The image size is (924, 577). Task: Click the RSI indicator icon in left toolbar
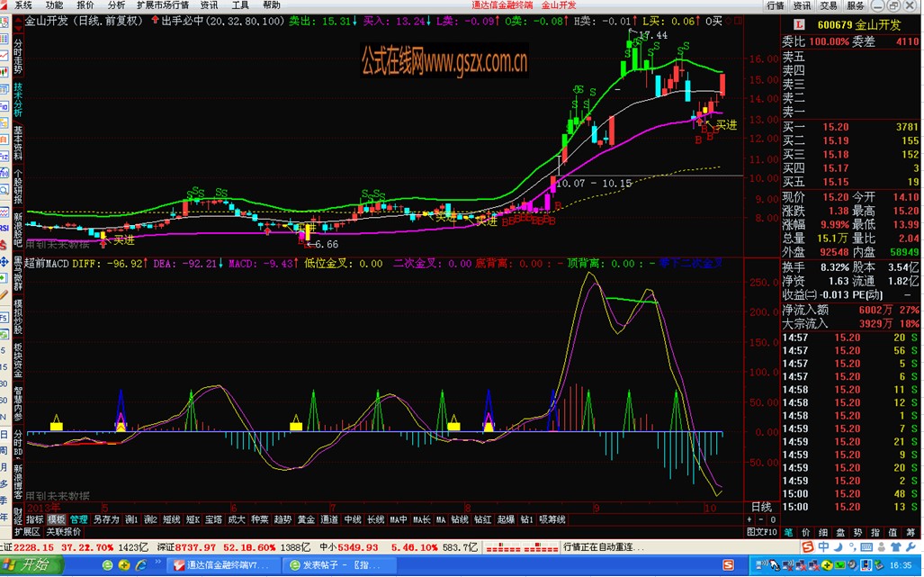[4, 227]
